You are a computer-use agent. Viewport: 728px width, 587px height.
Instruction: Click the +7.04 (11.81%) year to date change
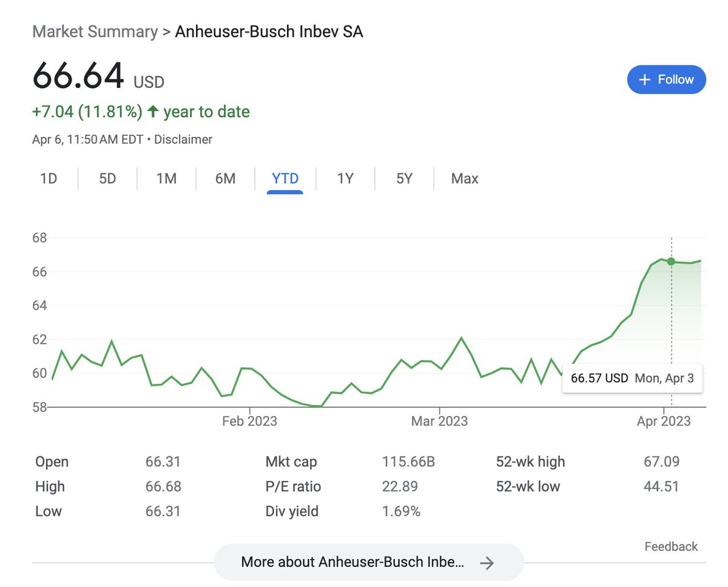pos(141,112)
